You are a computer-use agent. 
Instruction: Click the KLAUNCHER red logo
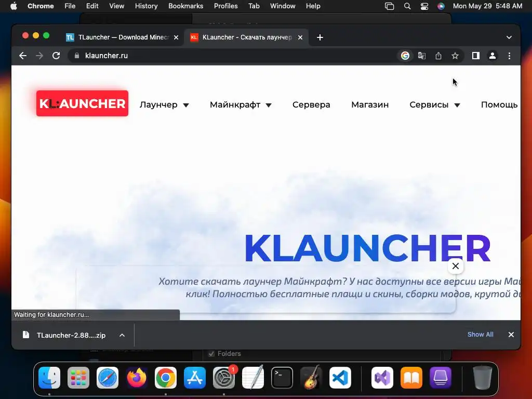82,103
